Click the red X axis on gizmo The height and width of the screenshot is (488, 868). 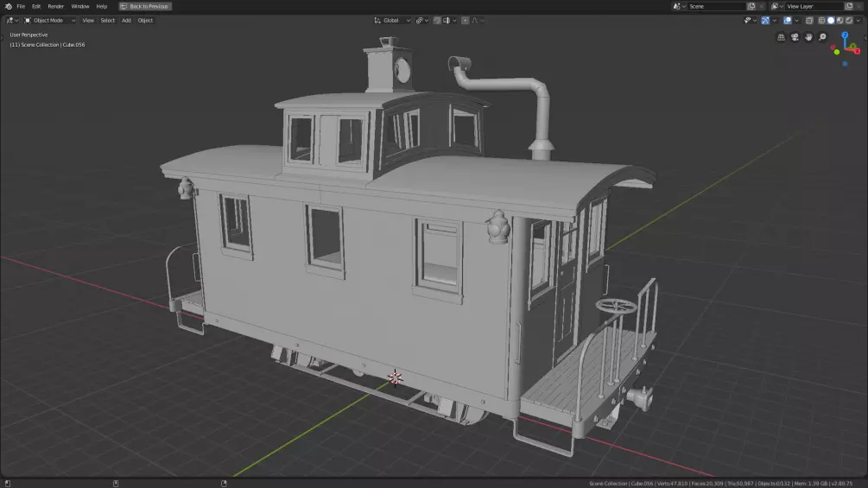857,51
